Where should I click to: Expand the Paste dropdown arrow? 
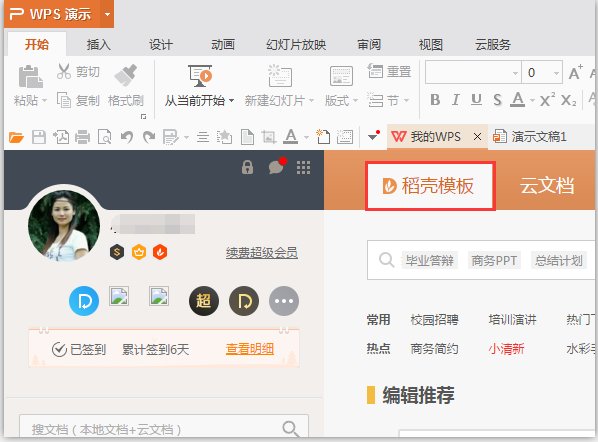tap(44, 101)
